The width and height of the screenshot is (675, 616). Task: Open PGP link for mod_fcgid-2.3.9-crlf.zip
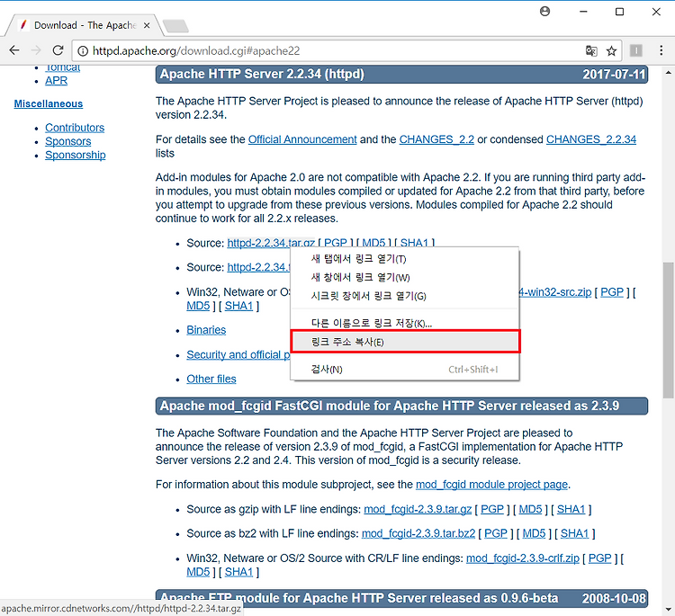click(600, 558)
